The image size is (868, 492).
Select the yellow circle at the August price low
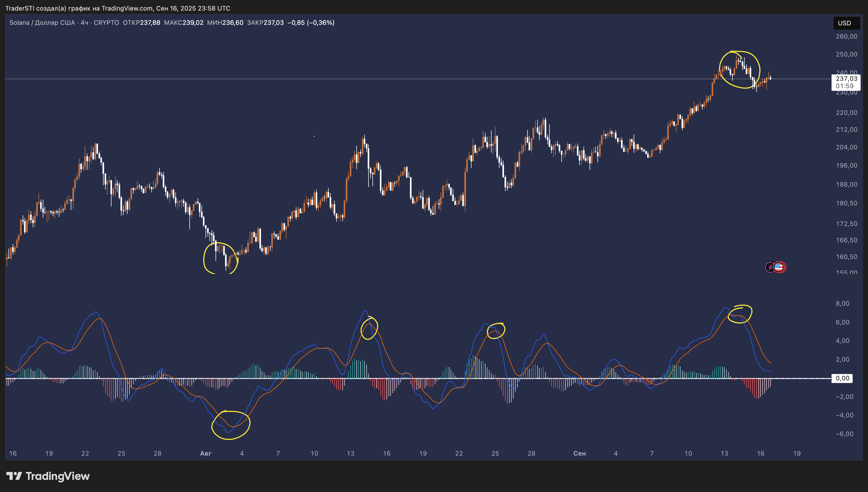tap(204, 258)
